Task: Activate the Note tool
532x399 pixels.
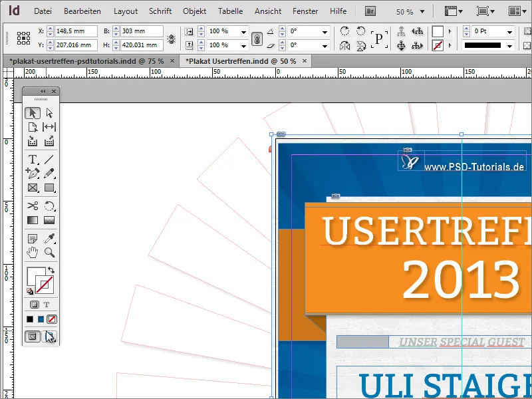Action: click(33, 239)
